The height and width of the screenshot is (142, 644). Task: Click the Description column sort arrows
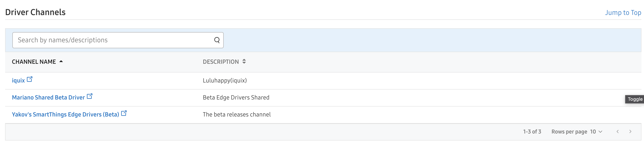(x=244, y=61)
